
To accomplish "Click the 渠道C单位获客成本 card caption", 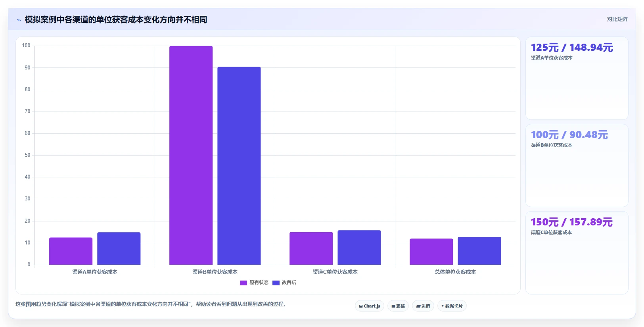I will pyautogui.click(x=552, y=233).
